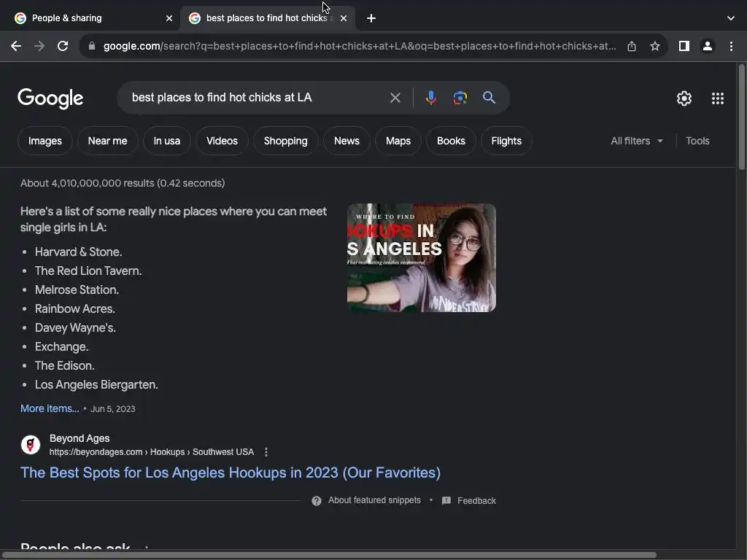
Task: Click the Melrose Station list item
Action: (x=77, y=290)
